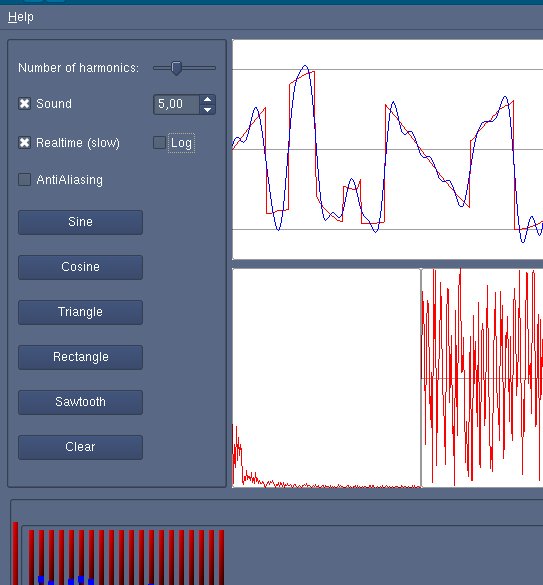Increase the 5,00 value with up arrow
Image resolution: width=543 pixels, height=585 pixels.
[x=207, y=100]
